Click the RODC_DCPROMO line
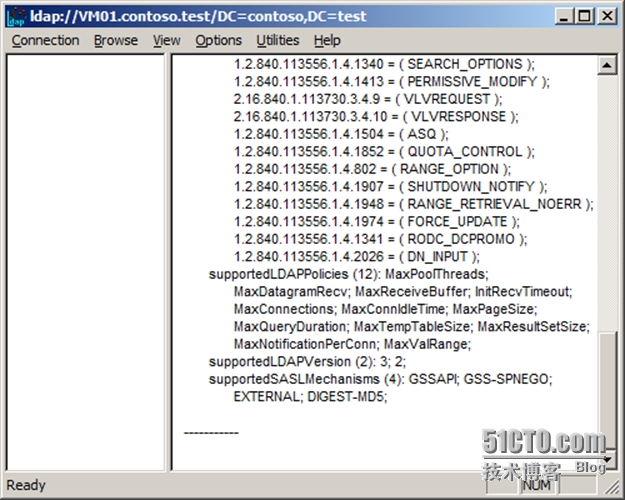The image size is (625, 500). coord(380,239)
